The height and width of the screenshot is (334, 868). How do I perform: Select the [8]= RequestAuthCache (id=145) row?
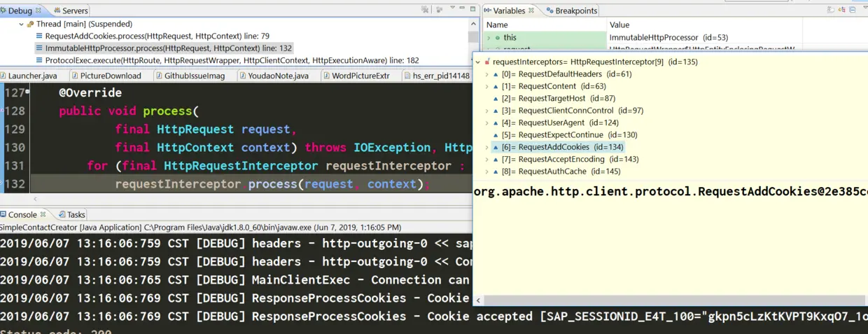click(556, 172)
